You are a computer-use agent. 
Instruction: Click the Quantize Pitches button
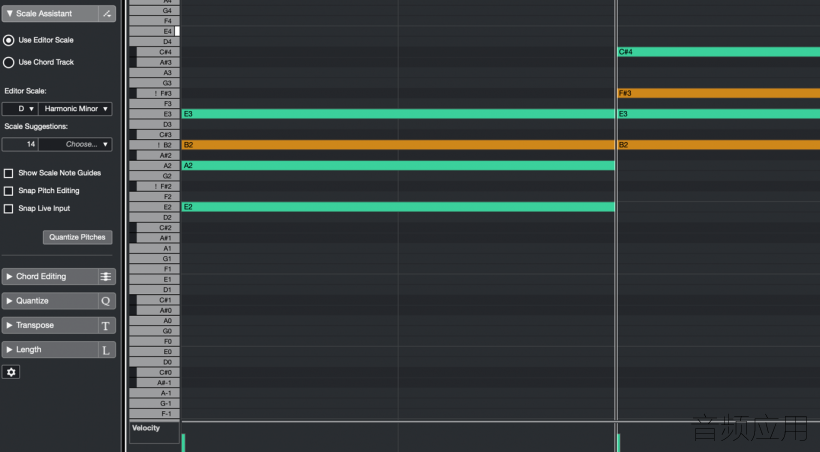point(77,237)
